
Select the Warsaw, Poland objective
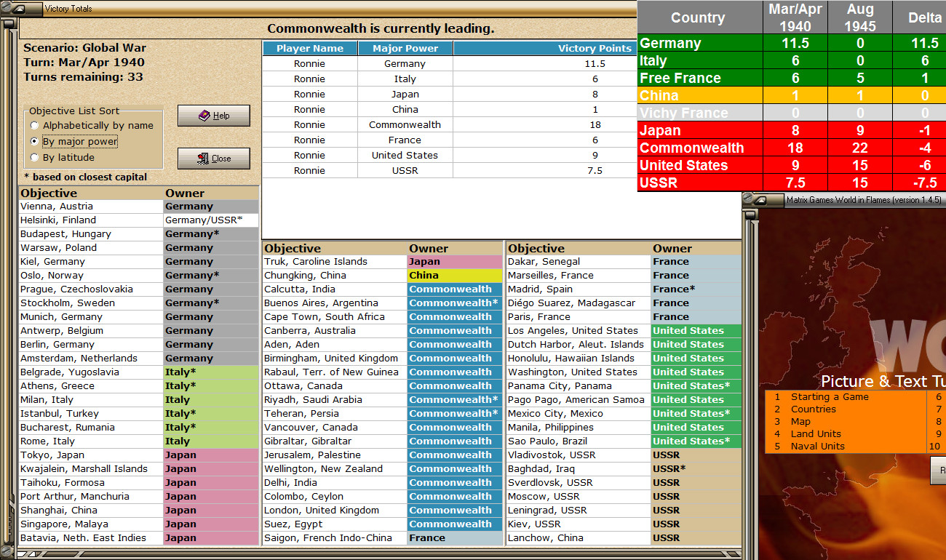click(91, 248)
